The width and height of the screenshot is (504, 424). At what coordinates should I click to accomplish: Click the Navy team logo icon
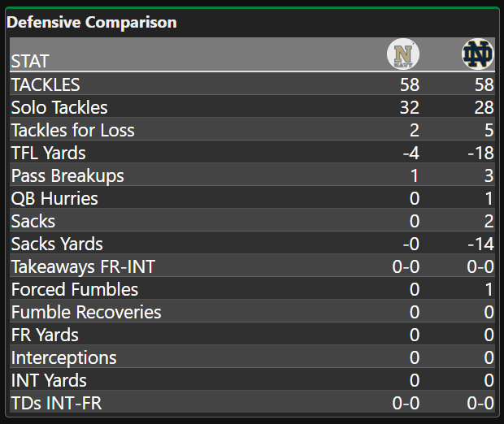tap(402, 54)
